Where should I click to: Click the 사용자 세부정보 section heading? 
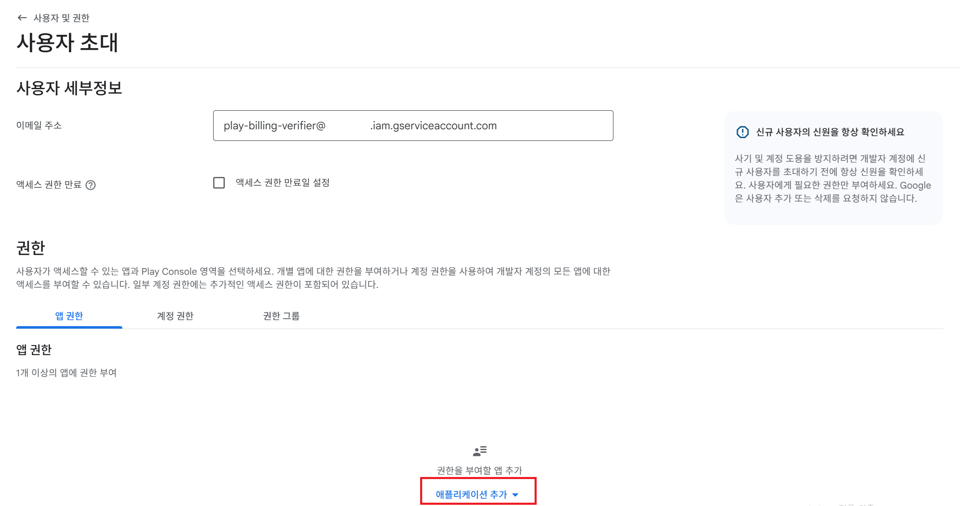click(x=69, y=88)
